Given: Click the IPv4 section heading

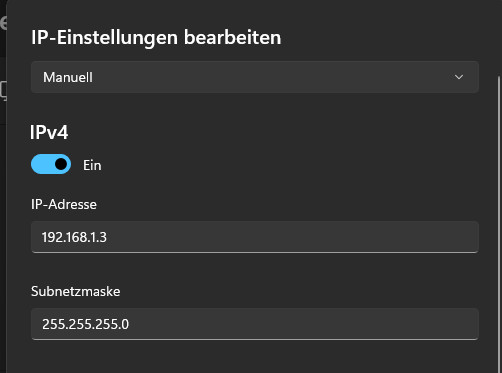Looking at the screenshot, I should coord(49,132).
